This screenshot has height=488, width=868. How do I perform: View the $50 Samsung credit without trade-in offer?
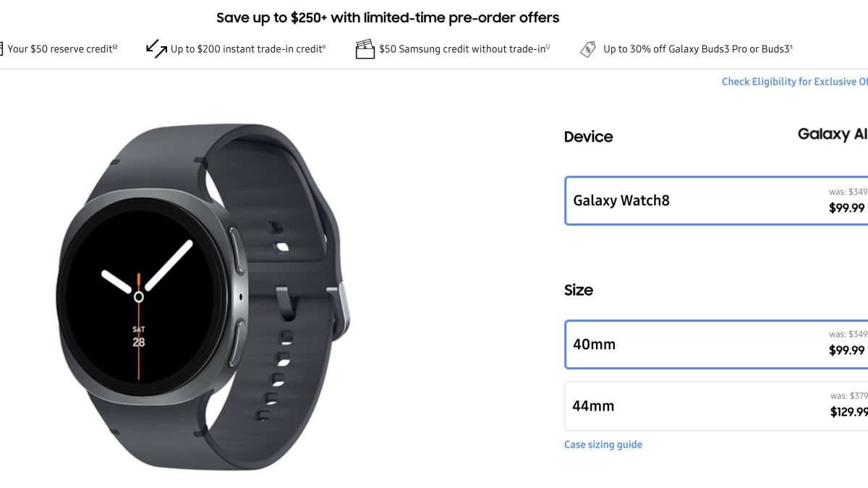click(464, 49)
